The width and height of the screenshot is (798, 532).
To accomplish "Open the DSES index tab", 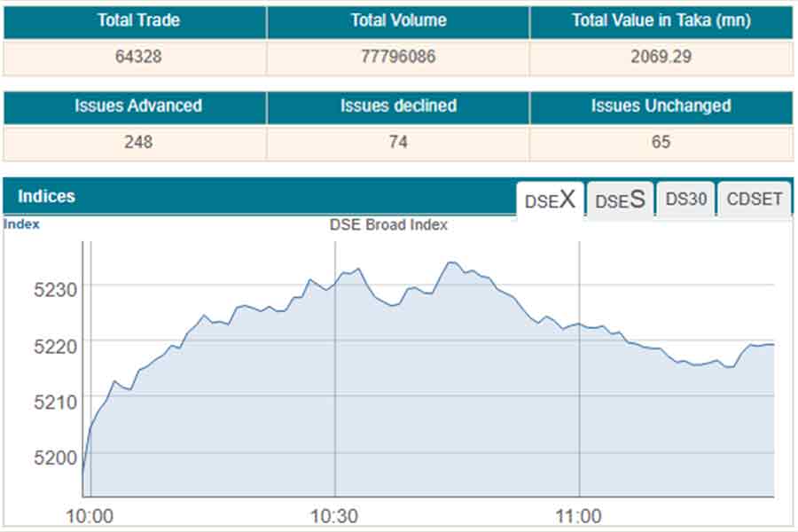I will pyautogui.click(x=619, y=199).
